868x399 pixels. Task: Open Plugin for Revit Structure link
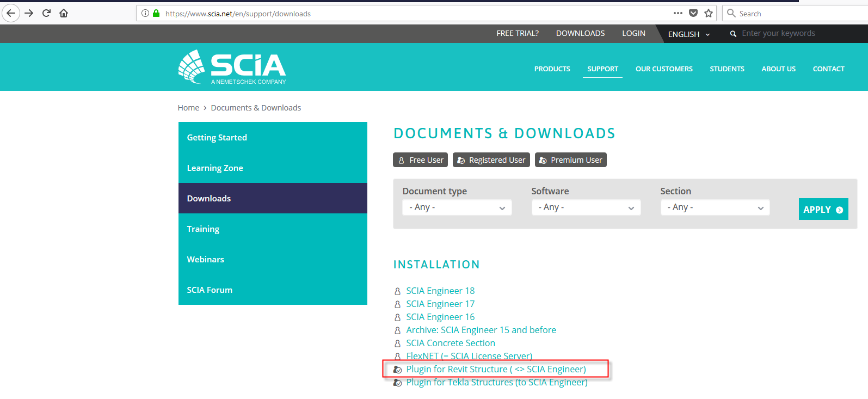[496, 369]
